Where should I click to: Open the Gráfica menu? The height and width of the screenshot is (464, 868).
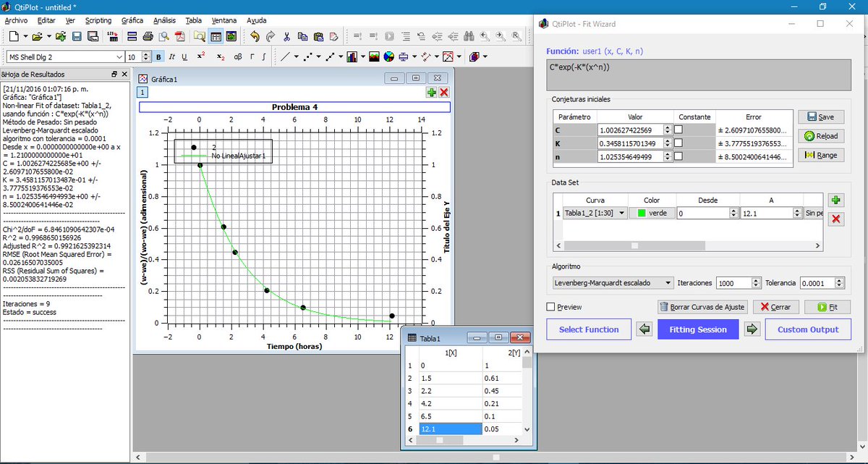(x=132, y=20)
